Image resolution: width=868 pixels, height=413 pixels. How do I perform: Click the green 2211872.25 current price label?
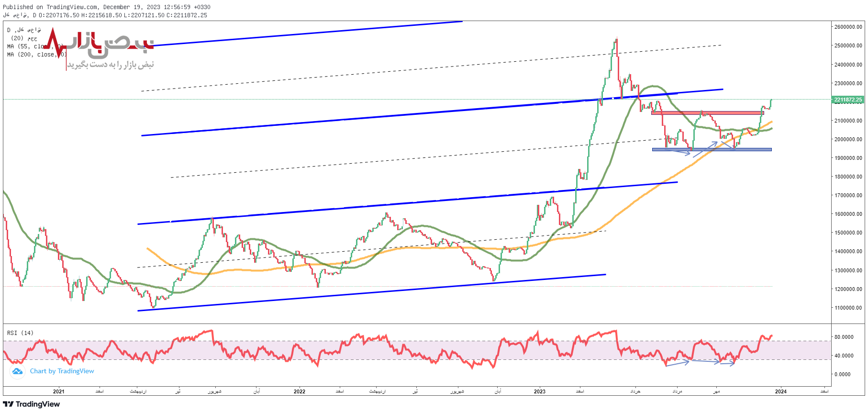coord(847,100)
